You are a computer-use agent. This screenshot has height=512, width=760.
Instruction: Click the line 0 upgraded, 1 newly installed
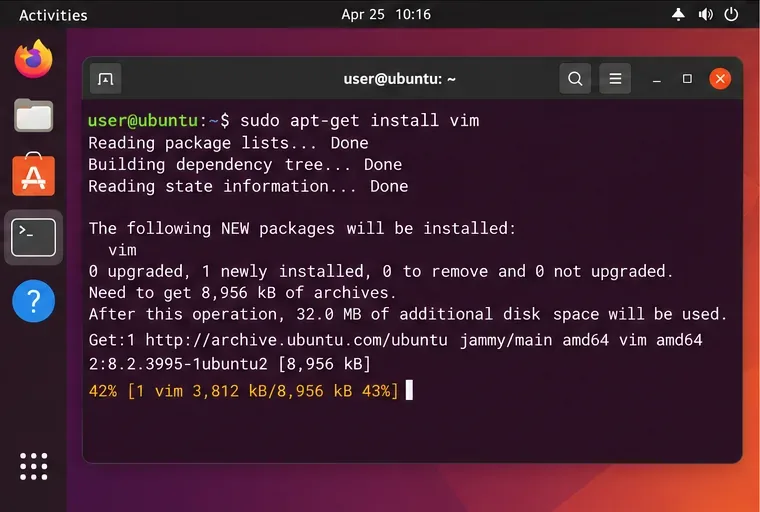381,271
